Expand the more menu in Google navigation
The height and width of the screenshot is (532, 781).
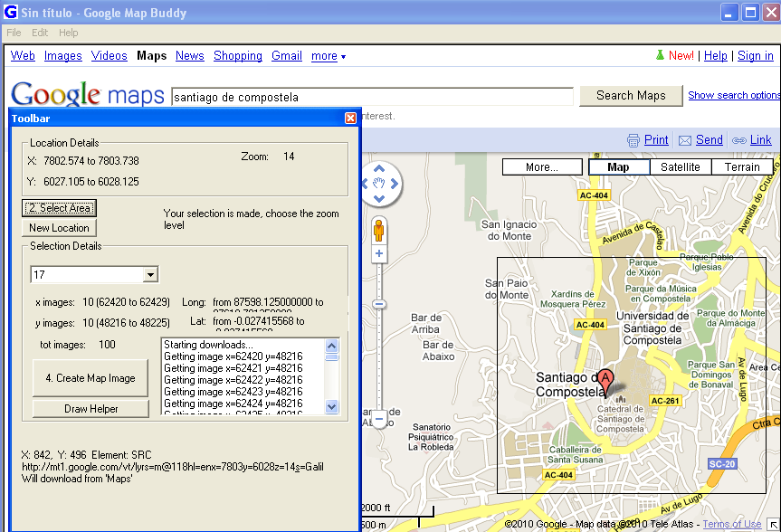click(329, 56)
